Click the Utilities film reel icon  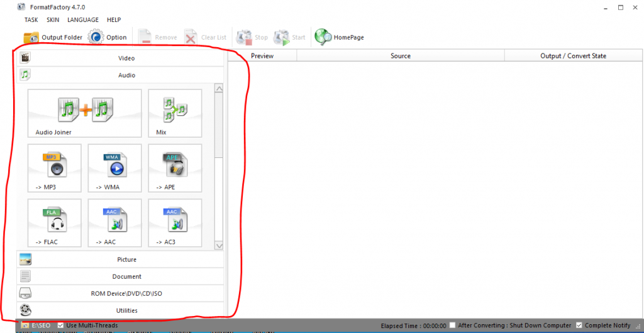25,310
